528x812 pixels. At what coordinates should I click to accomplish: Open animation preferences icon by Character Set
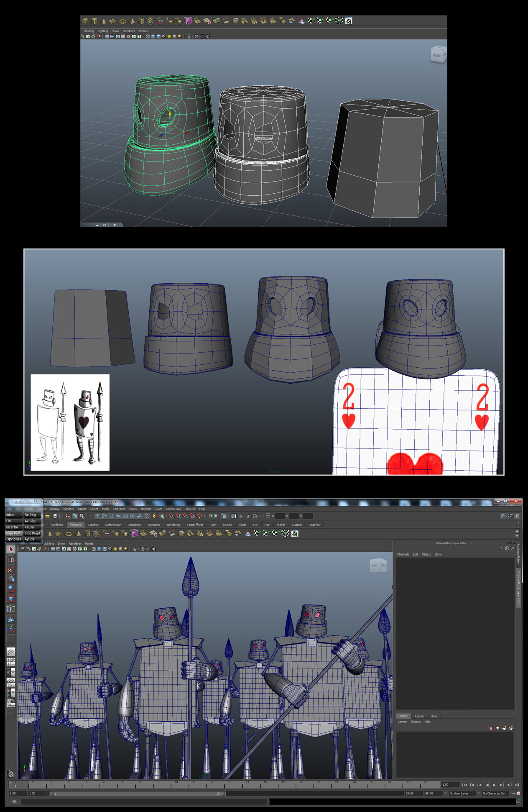[518, 793]
